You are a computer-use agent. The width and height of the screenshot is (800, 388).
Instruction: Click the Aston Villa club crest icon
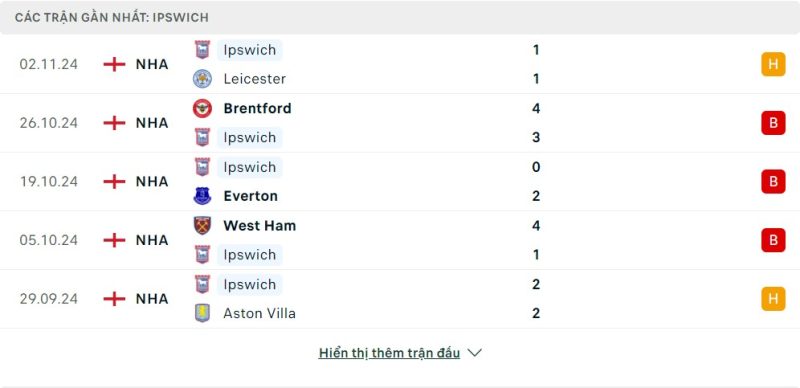click(203, 313)
